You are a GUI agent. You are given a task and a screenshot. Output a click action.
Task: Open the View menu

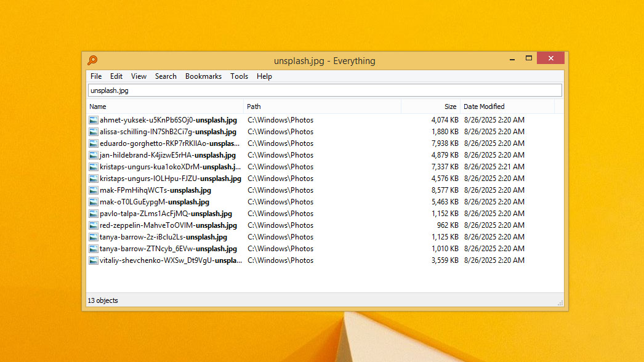point(139,76)
